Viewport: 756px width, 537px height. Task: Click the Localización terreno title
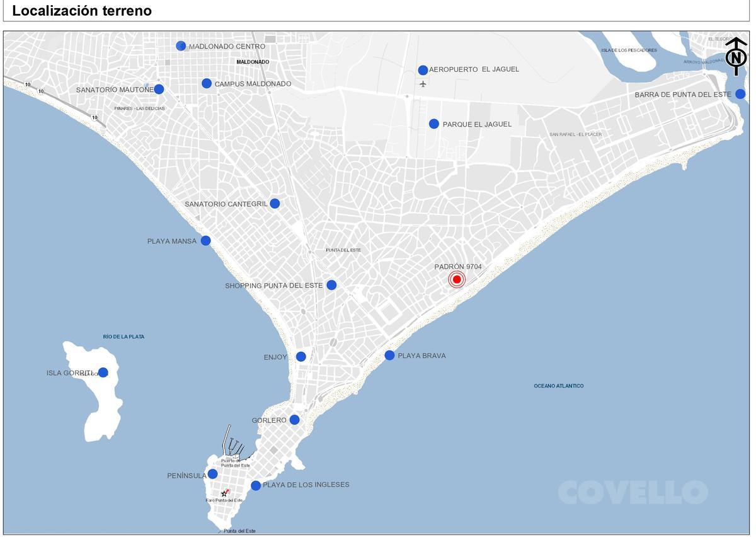(82, 11)
